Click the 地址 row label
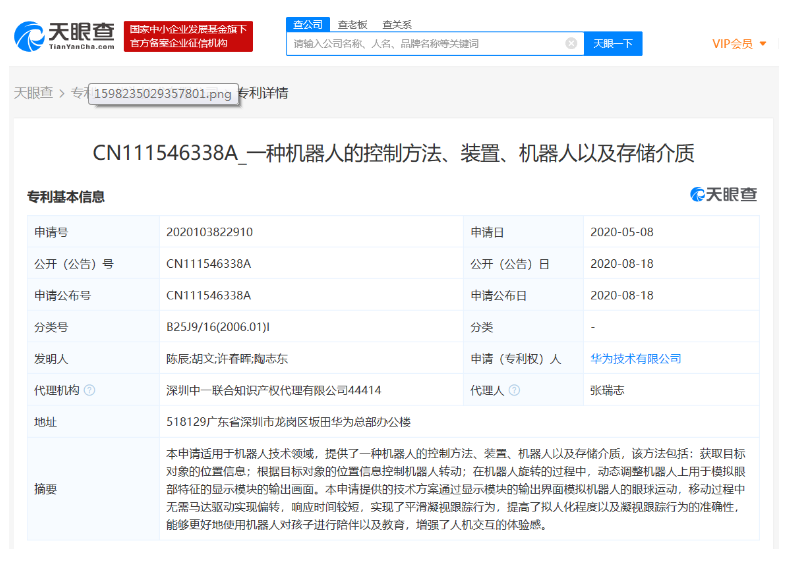The image size is (791, 569). pyautogui.click(x=45, y=422)
